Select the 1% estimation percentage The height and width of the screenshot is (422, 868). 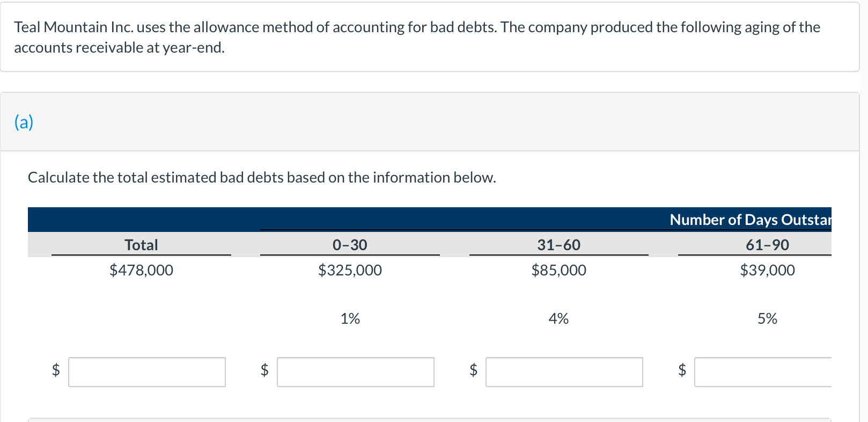(x=350, y=318)
